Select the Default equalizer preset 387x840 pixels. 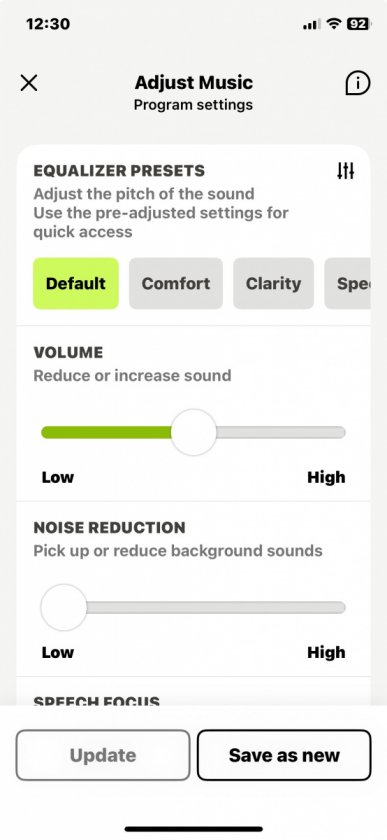pyautogui.click(x=76, y=283)
